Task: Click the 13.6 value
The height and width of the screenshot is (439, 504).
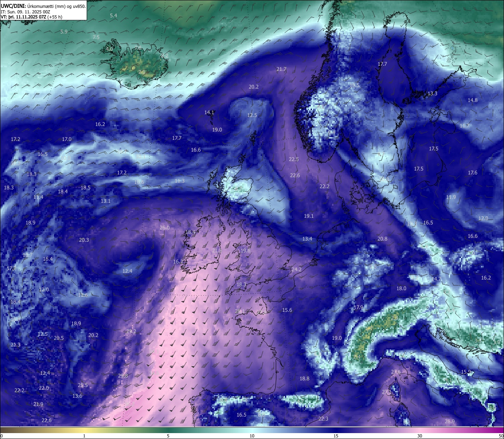Action: click(78, 396)
